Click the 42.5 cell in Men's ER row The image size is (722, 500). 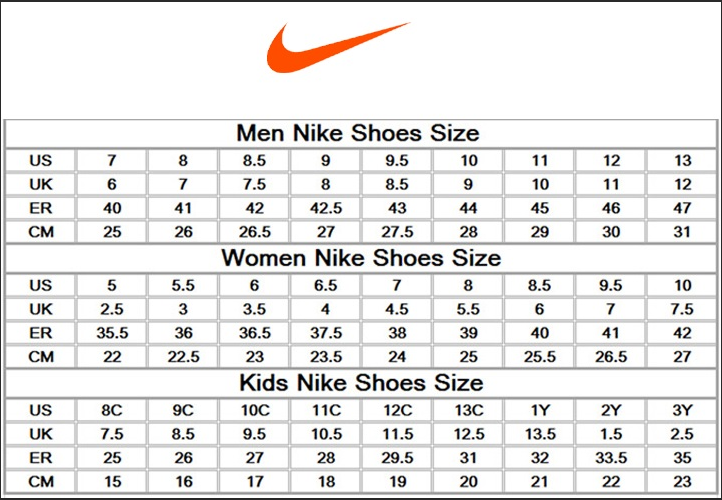(325, 209)
